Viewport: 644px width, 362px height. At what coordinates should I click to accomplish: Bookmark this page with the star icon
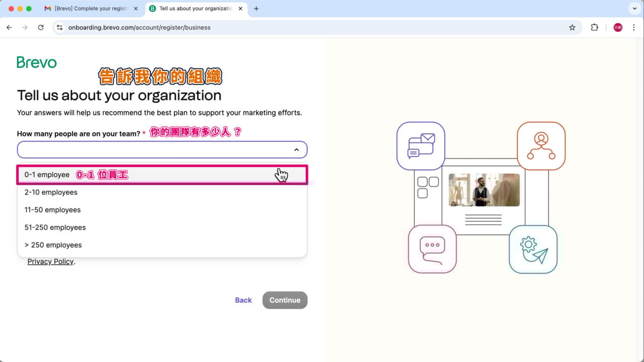[572, 28]
